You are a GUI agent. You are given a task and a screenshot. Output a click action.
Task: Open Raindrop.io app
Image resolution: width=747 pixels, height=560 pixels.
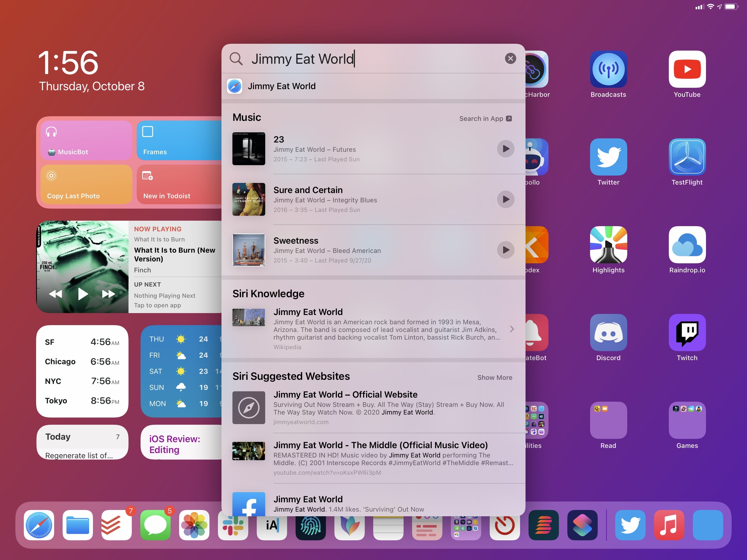(x=687, y=245)
